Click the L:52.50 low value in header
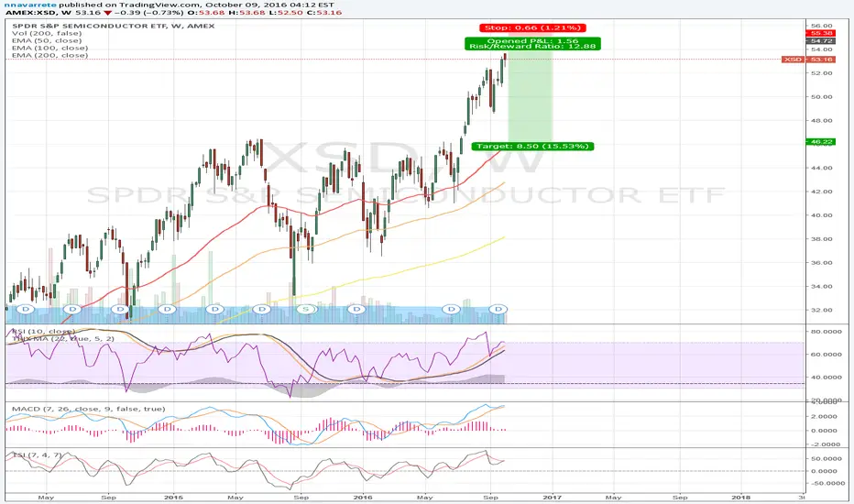The width and height of the screenshot is (854, 504). click(x=283, y=12)
